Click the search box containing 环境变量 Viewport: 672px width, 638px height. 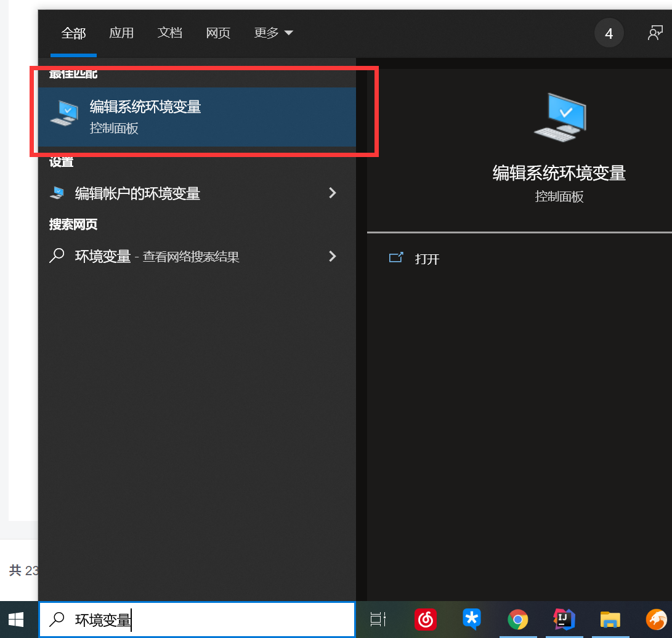[197, 620]
